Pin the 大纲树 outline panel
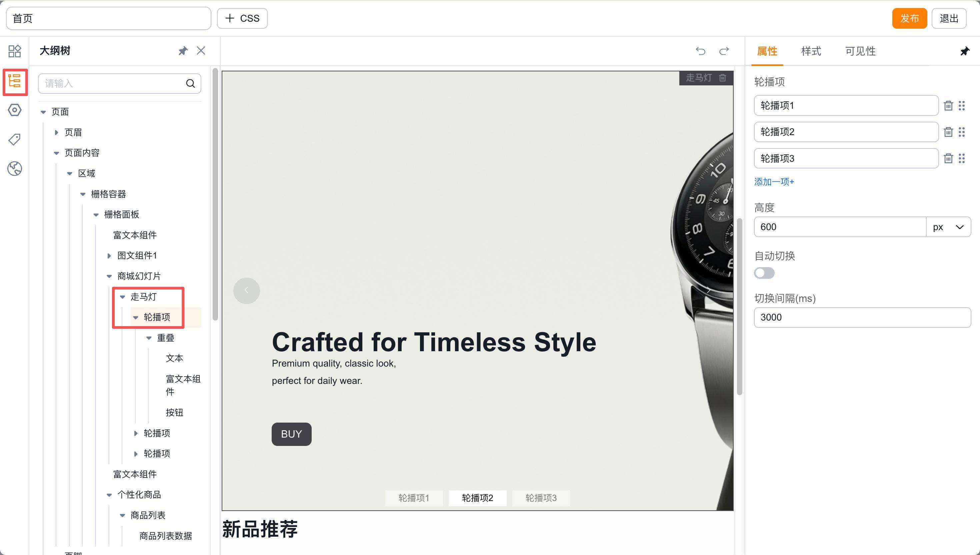 [x=183, y=51]
